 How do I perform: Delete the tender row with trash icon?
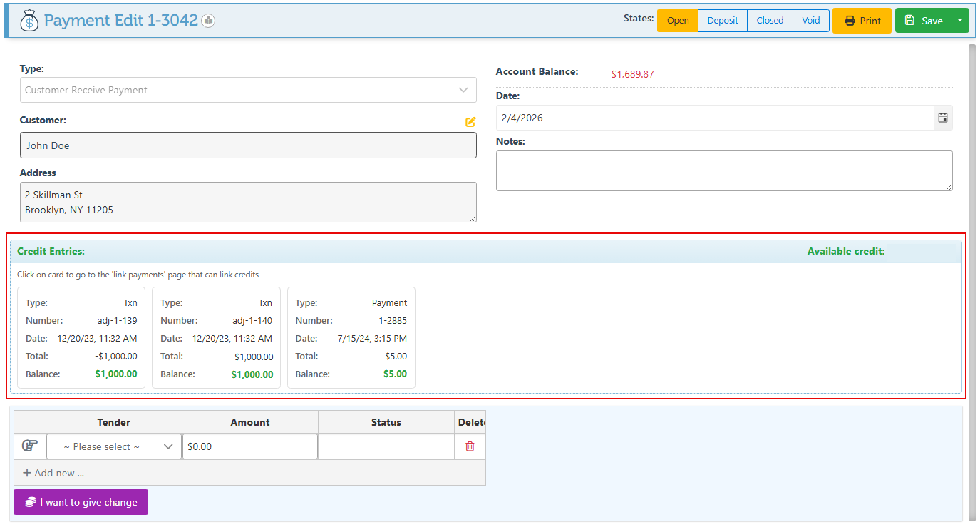click(470, 446)
